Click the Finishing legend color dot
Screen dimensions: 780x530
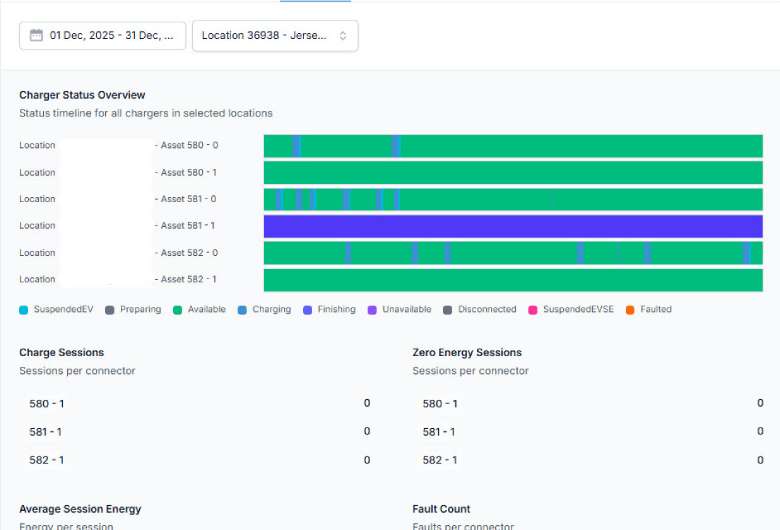[x=308, y=310]
